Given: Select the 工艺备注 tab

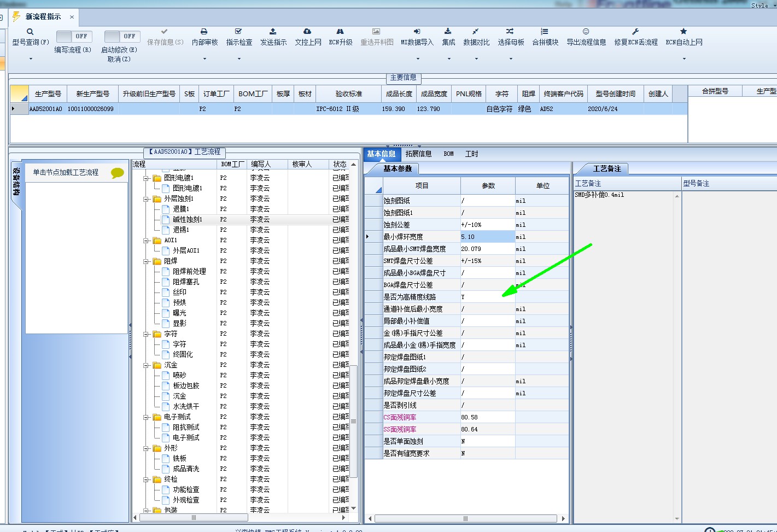Looking at the screenshot, I should (607, 169).
